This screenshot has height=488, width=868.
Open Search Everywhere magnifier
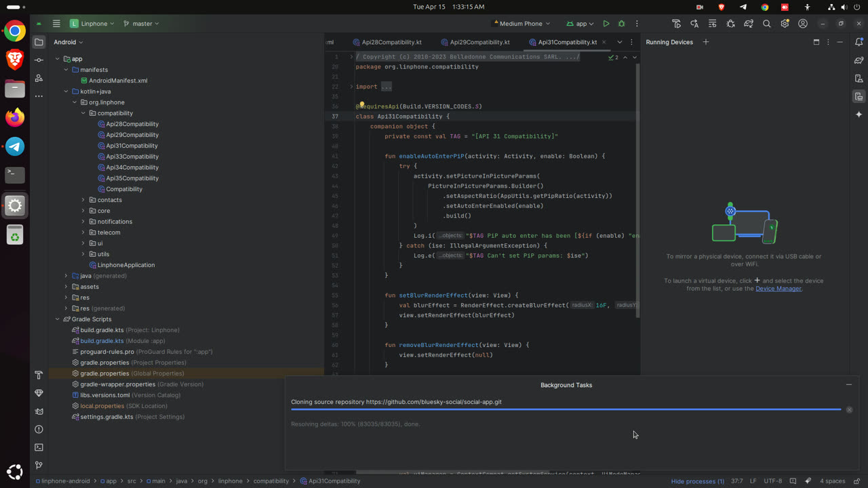(766, 24)
